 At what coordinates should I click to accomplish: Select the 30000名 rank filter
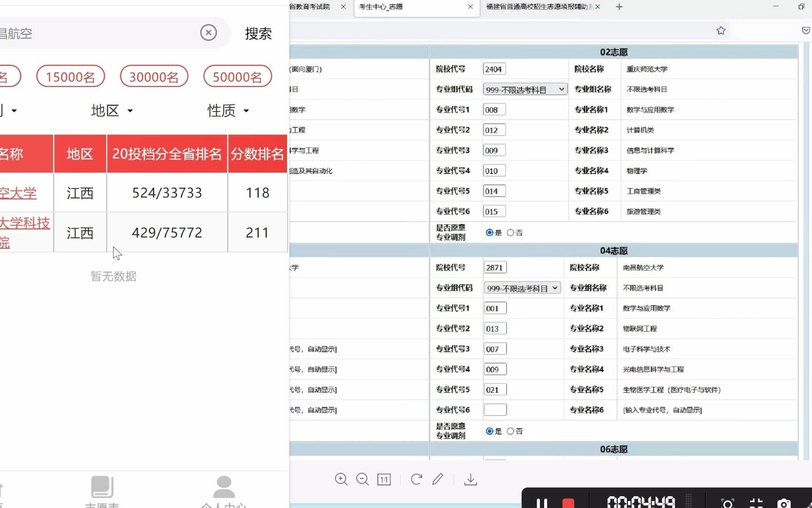154,77
